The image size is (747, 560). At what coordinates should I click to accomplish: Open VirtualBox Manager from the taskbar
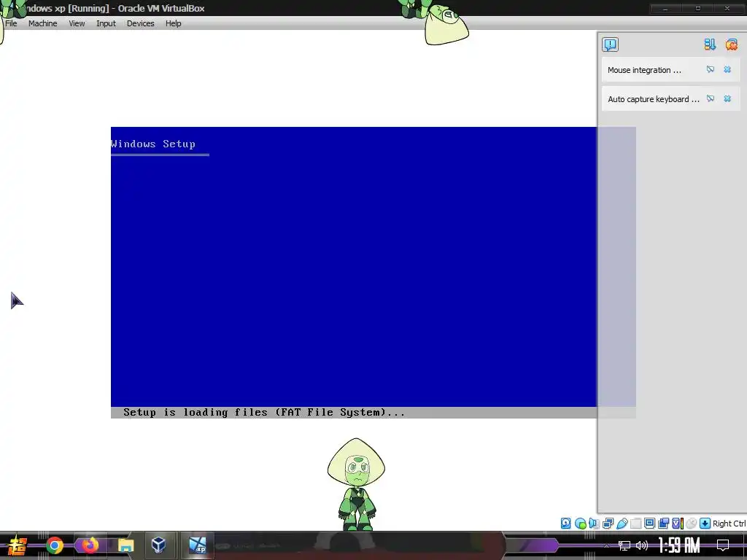[x=158, y=545]
